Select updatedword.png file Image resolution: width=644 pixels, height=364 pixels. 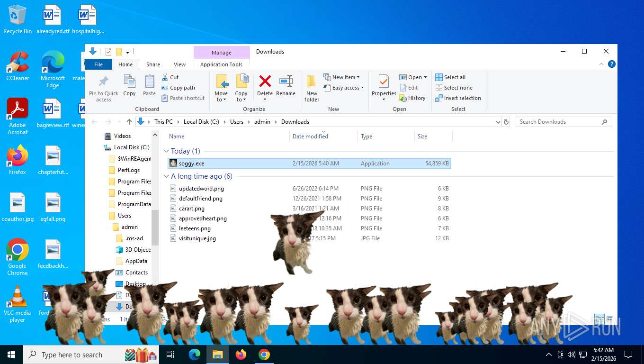point(309,189)
